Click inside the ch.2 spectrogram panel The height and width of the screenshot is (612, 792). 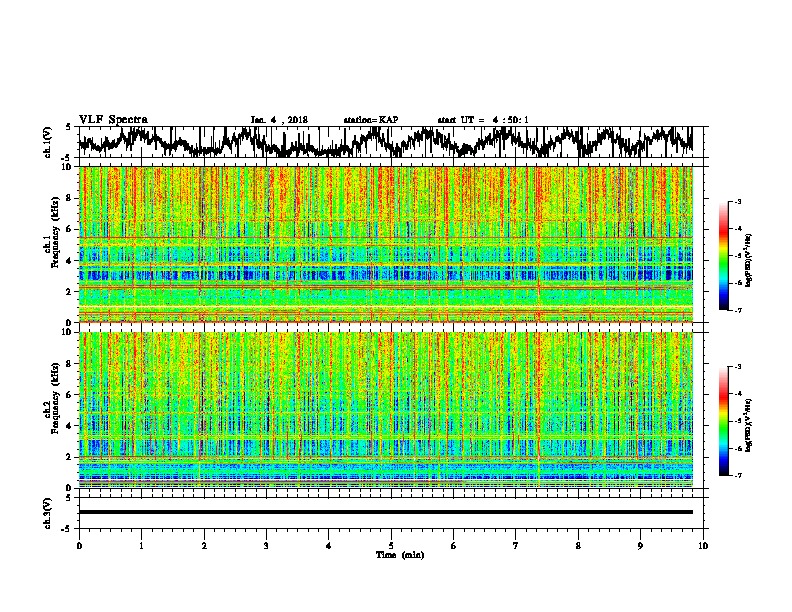point(386,410)
